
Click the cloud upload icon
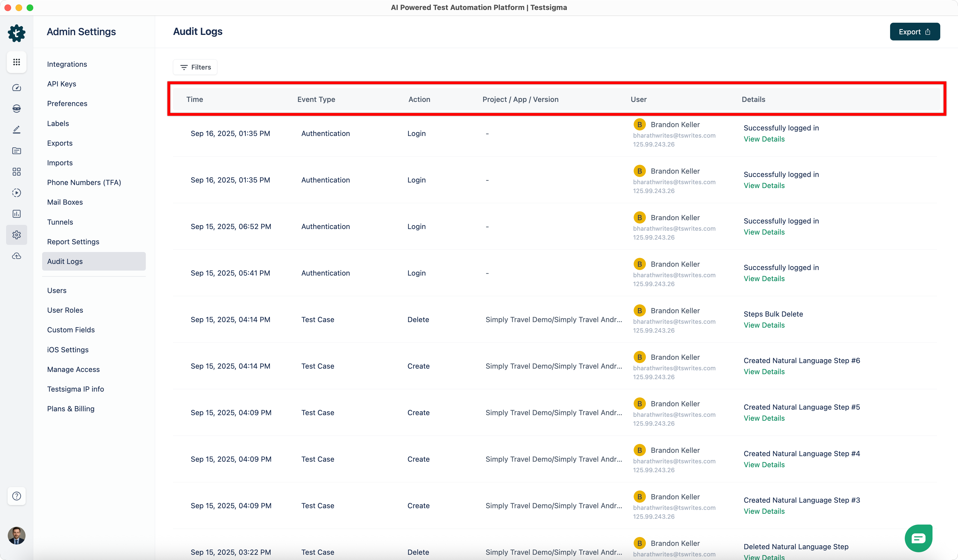point(16,256)
